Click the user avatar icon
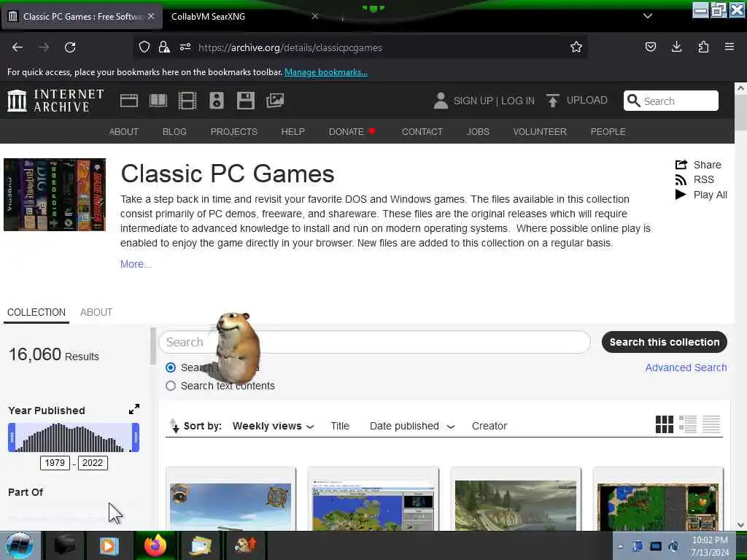 (441, 101)
